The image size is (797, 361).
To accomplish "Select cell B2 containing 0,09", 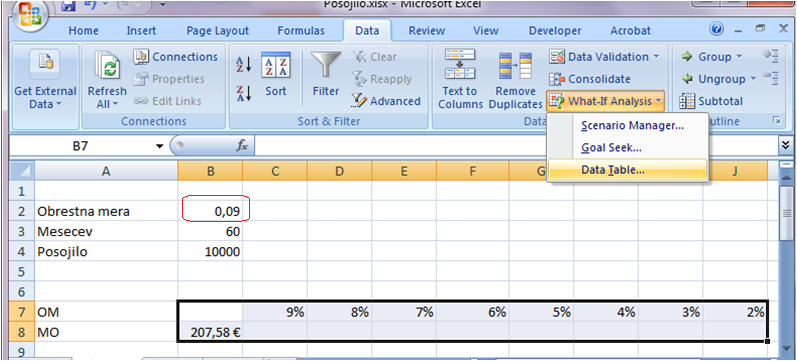I will [210, 211].
